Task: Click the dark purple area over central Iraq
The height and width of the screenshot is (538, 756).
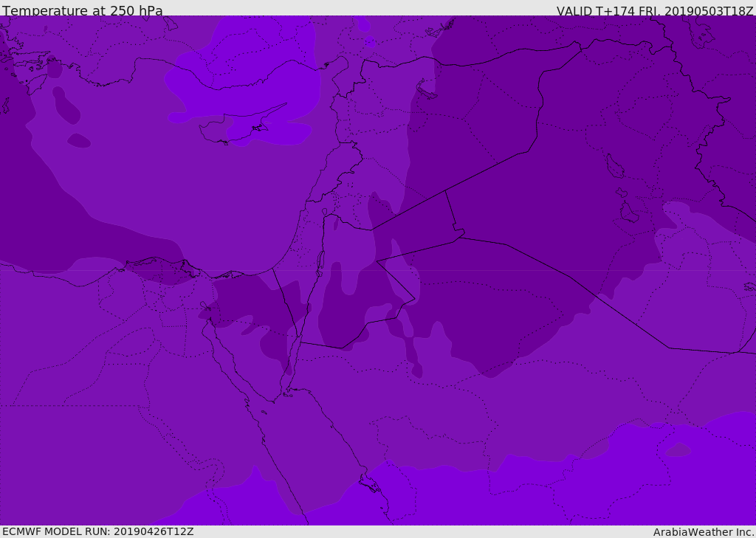Action: (554, 193)
